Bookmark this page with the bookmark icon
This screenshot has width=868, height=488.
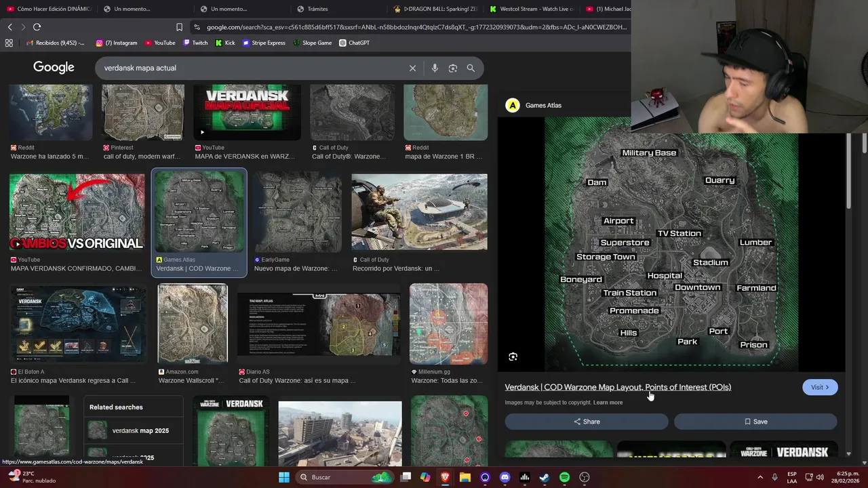[179, 27]
